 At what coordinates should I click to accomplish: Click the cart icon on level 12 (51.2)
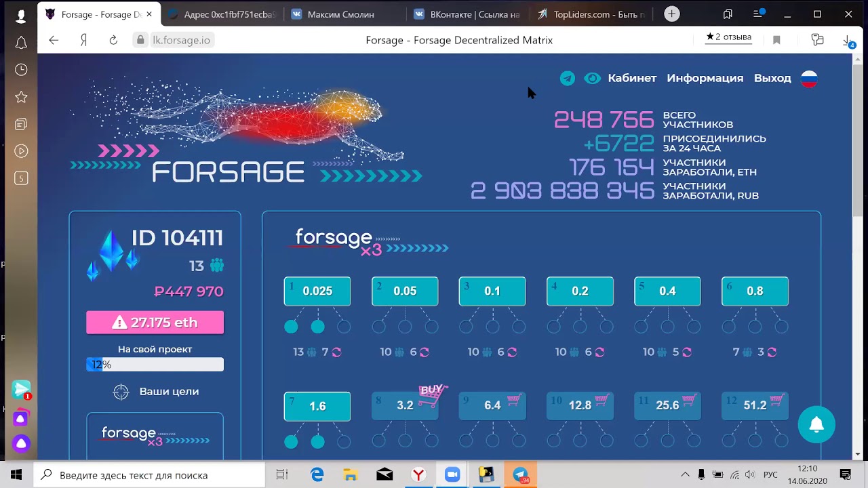tap(776, 401)
